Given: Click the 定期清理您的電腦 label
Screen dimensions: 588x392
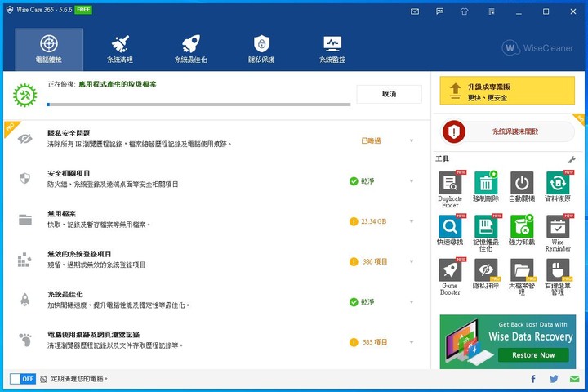Looking at the screenshot, I should coord(79,379).
